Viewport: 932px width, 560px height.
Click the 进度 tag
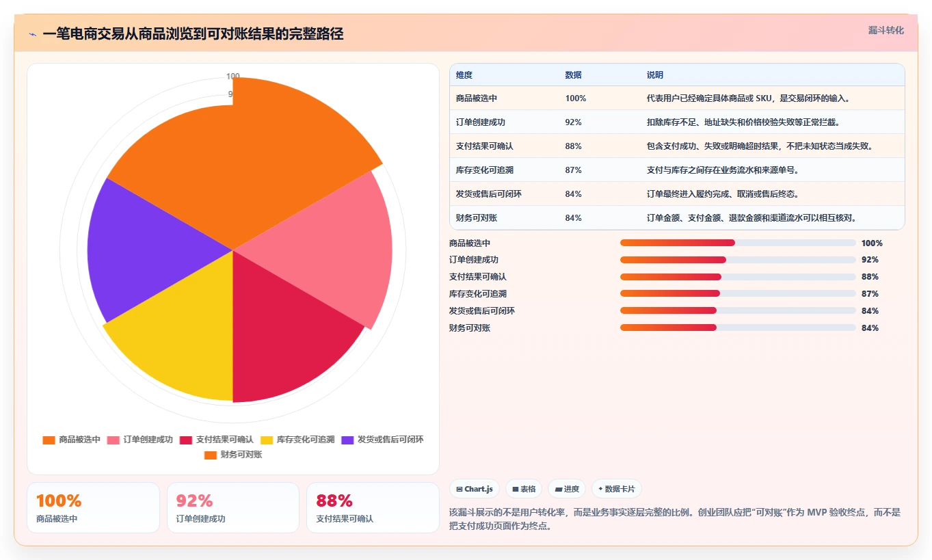pyautogui.click(x=567, y=489)
